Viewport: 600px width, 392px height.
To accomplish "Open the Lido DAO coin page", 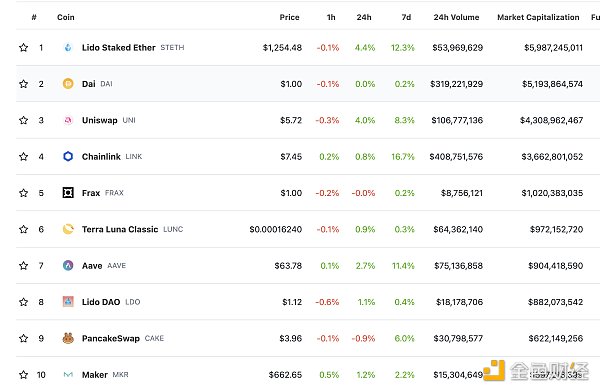I will 101,302.
